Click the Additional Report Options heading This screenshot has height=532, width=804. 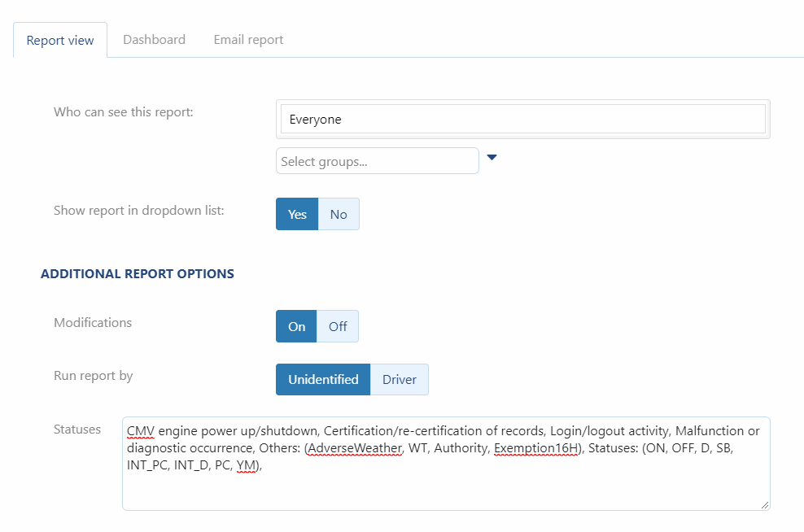(x=138, y=273)
